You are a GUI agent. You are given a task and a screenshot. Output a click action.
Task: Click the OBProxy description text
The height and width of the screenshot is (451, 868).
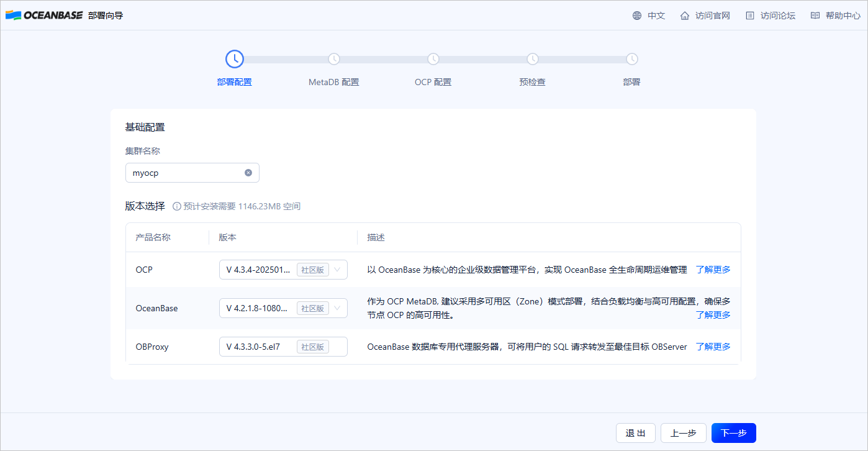click(x=527, y=347)
